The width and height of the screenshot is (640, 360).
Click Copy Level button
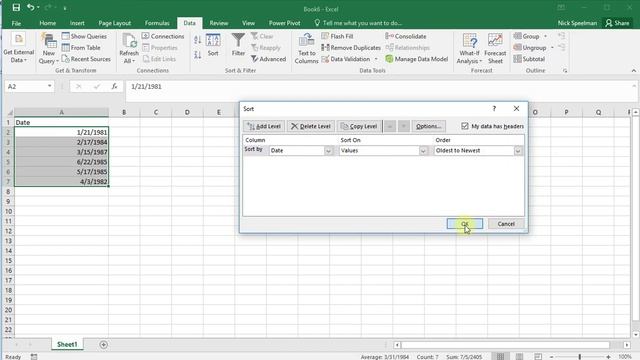(x=359, y=126)
